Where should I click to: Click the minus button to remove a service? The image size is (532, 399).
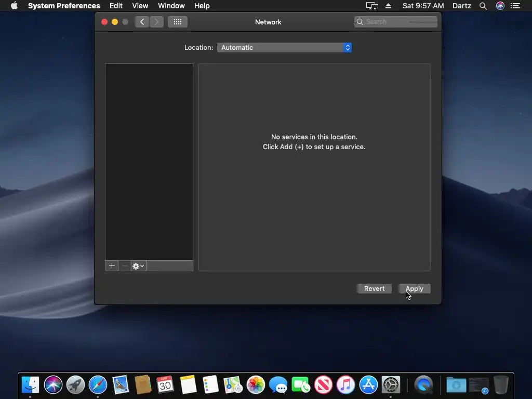click(125, 266)
